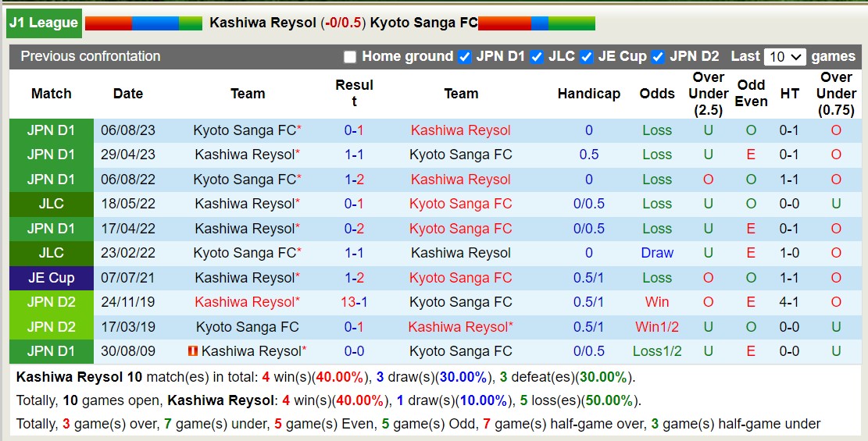
Task: Click HT score 1-0 for 23/02/22
Action: coord(789,254)
